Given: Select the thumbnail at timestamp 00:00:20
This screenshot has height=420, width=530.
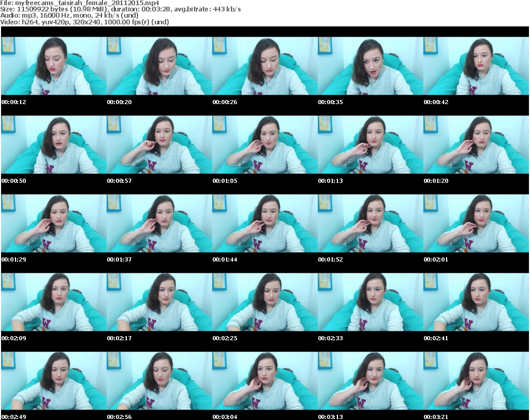Looking at the screenshot, I should click(159, 66).
